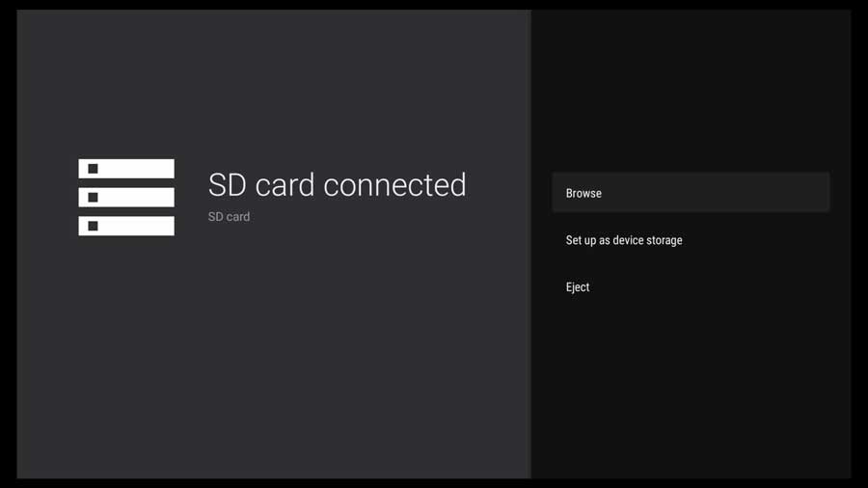This screenshot has width=868, height=488.
Task: Click the 'SD card connected' heading
Action: coord(338,184)
